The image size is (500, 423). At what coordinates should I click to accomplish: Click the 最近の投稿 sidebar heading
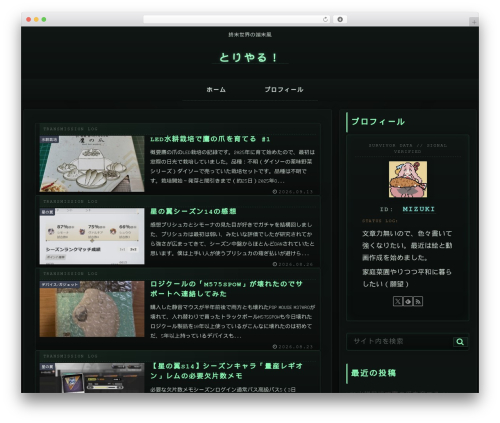point(373,373)
